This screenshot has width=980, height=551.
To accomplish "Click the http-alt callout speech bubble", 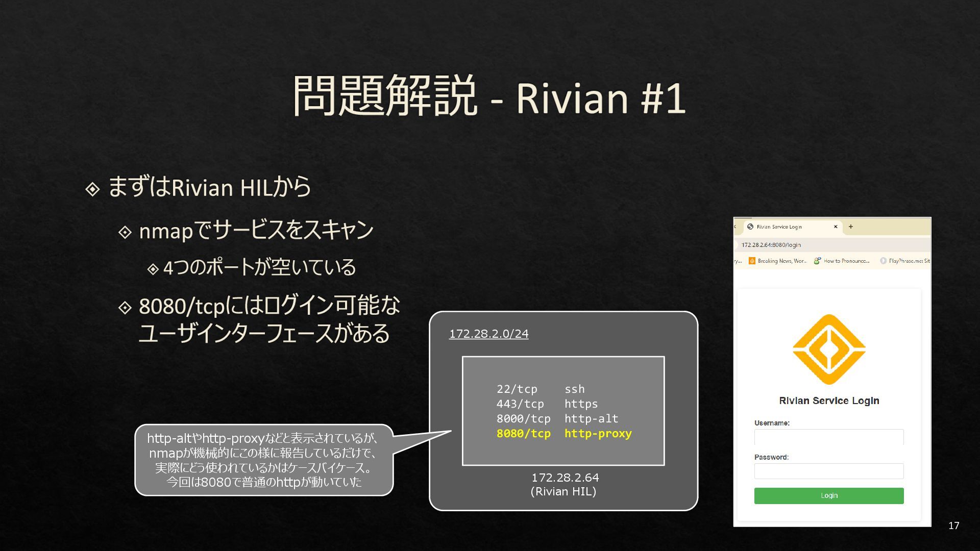I will tap(264, 460).
